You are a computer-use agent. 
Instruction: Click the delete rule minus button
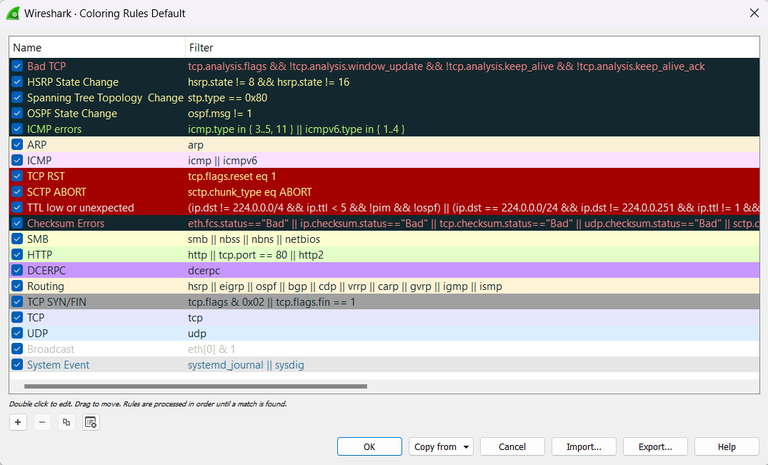(x=42, y=422)
